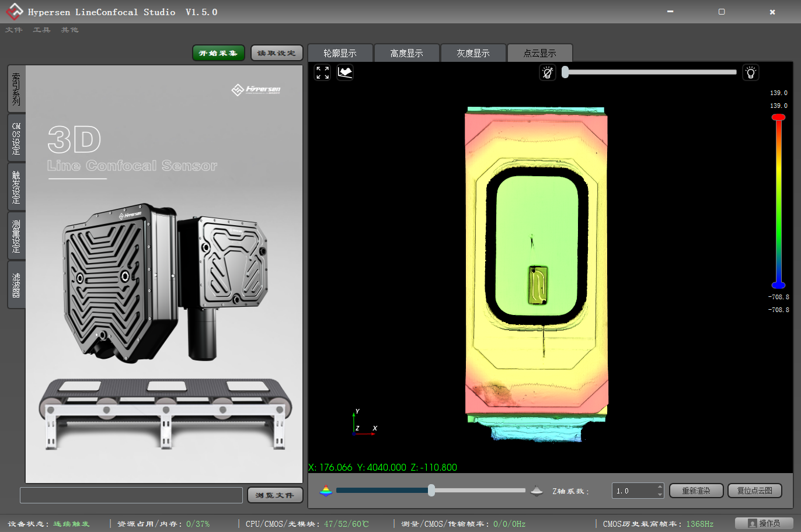Click the light-on bulb icon
Screen dimensions: 801x532
751,72
